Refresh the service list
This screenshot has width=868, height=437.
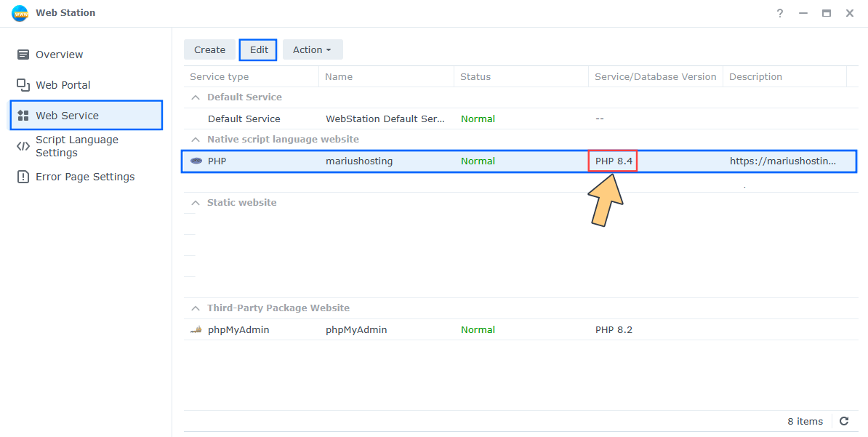click(x=843, y=421)
